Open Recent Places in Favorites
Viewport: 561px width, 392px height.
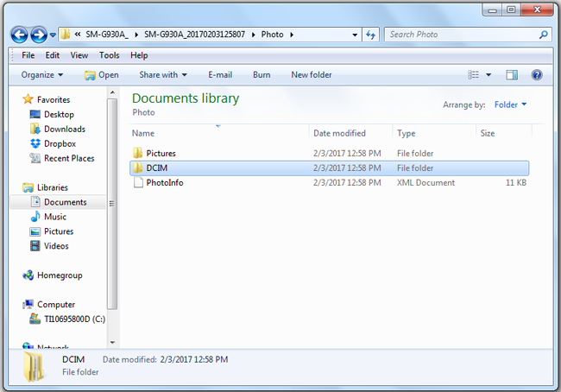pos(62,158)
